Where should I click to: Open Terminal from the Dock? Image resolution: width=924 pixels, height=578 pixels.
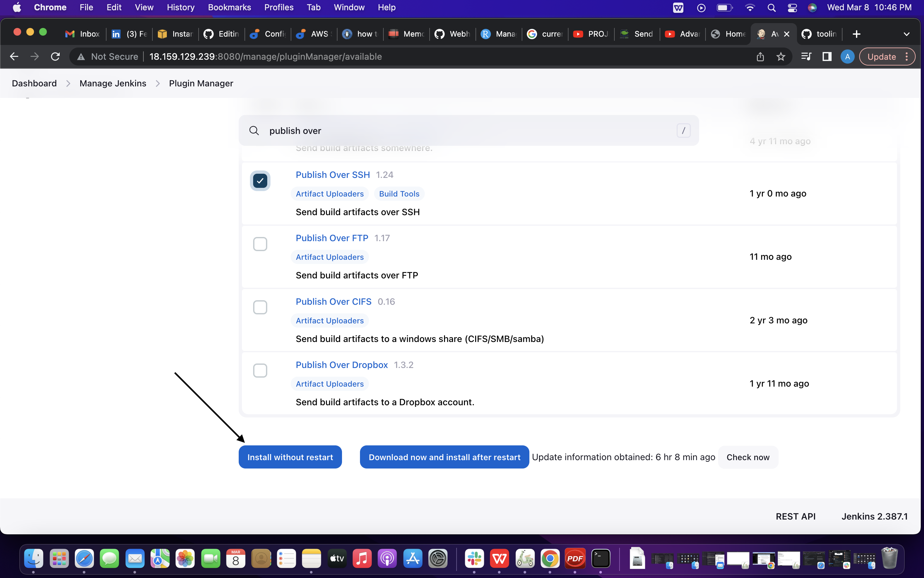pyautogui.click(x=601, y=558)
